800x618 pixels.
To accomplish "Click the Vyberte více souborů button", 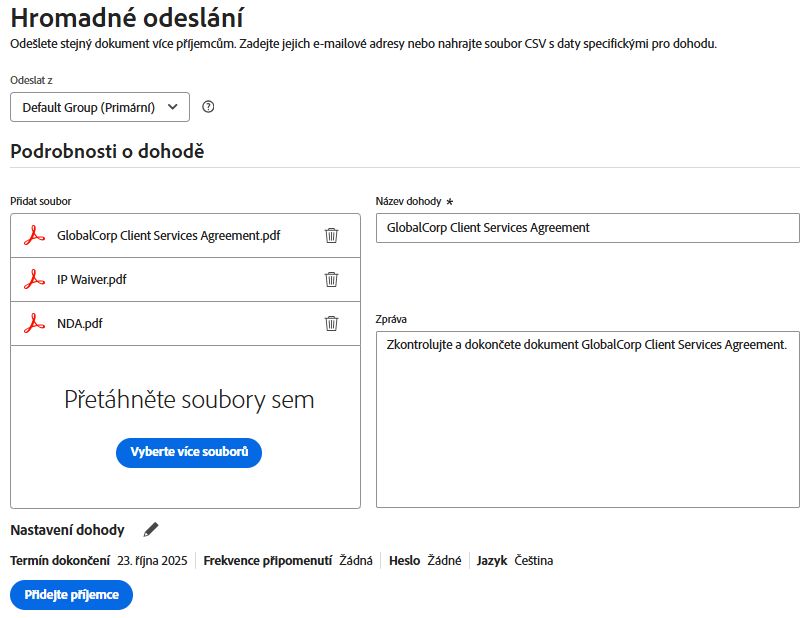I will tap(189, 452).
